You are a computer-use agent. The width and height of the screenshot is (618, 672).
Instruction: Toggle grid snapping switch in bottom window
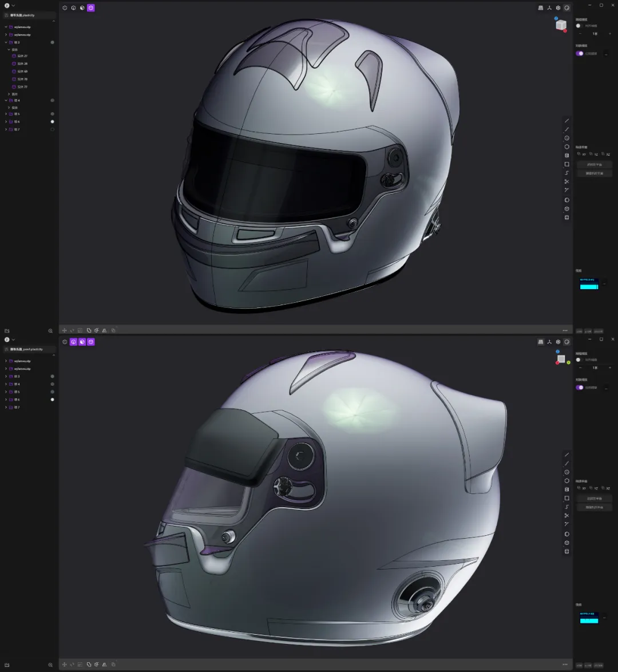[579, 359]
